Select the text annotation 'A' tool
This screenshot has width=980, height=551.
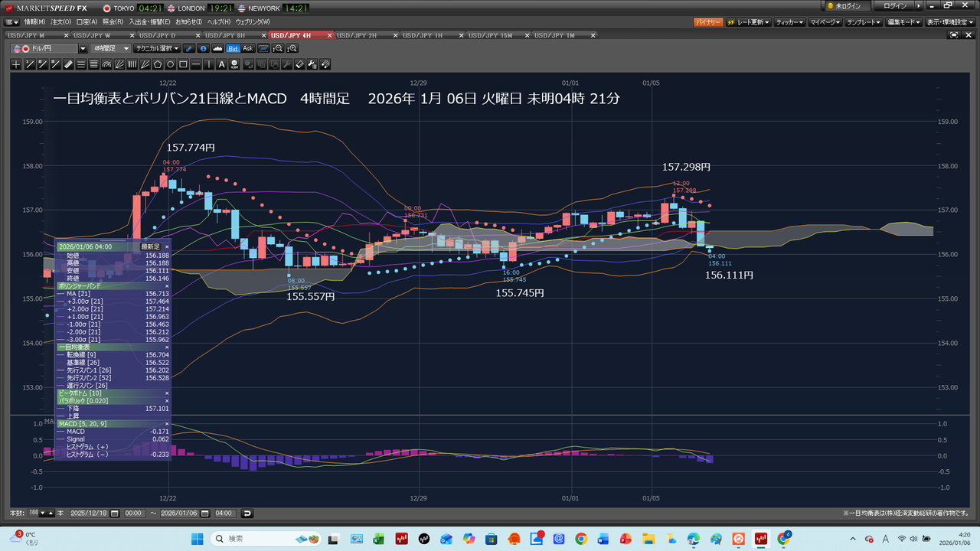coord(222,64)
